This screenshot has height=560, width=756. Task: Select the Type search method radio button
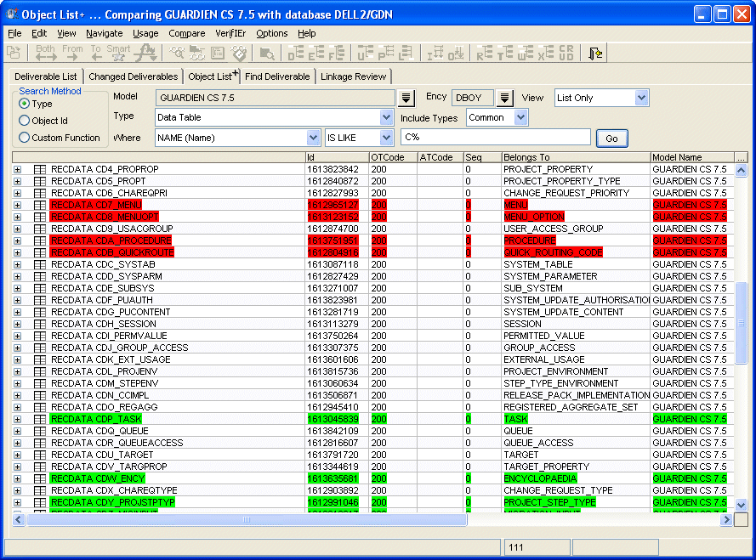click(x=25, y=104)
